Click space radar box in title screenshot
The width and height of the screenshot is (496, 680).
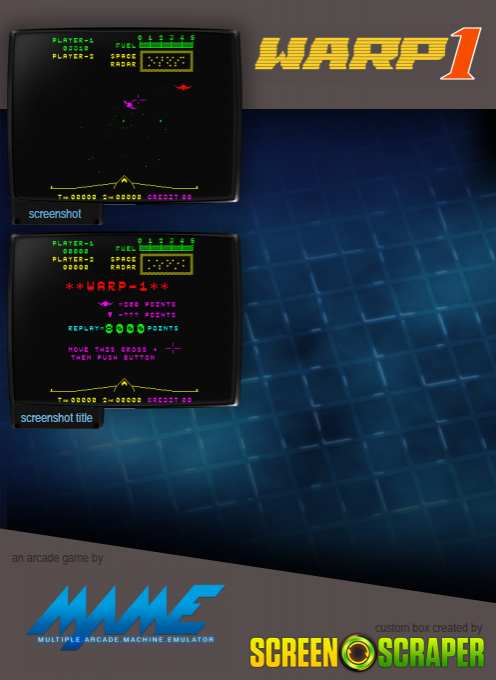pos(166,264)
